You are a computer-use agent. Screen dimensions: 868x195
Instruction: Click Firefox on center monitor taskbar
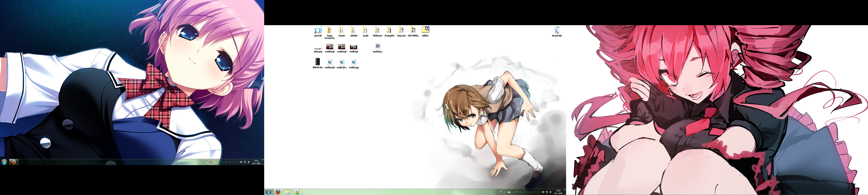(x=278, y=192)
